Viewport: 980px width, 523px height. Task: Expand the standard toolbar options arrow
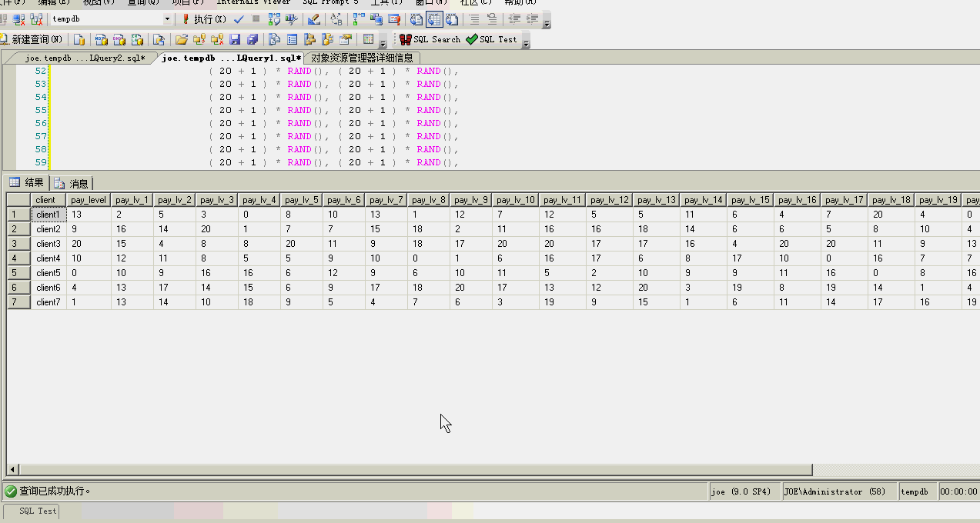[x=383, y=42]
